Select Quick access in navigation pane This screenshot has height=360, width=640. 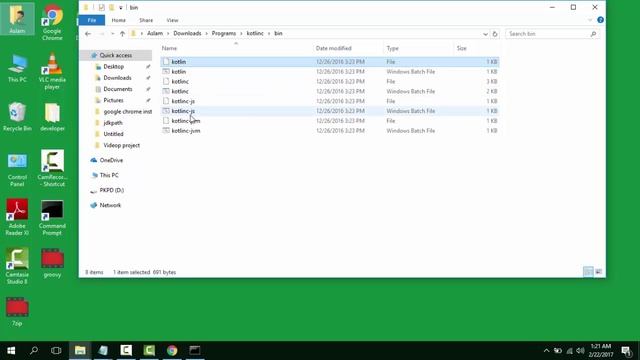point(116,55)
